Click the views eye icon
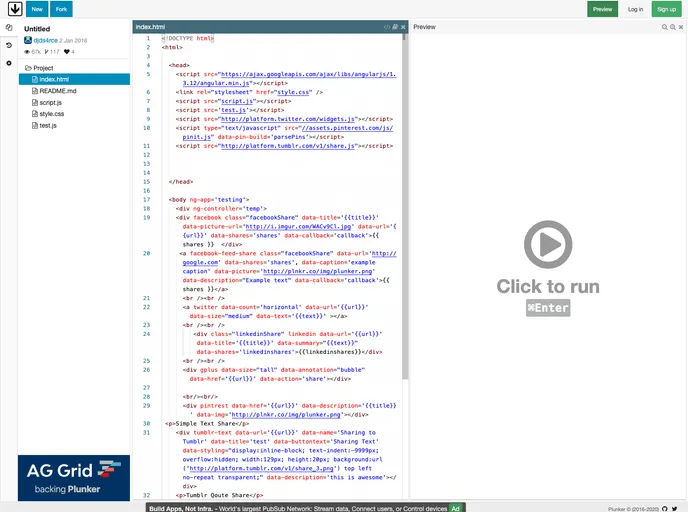 [x=27, y=52]
